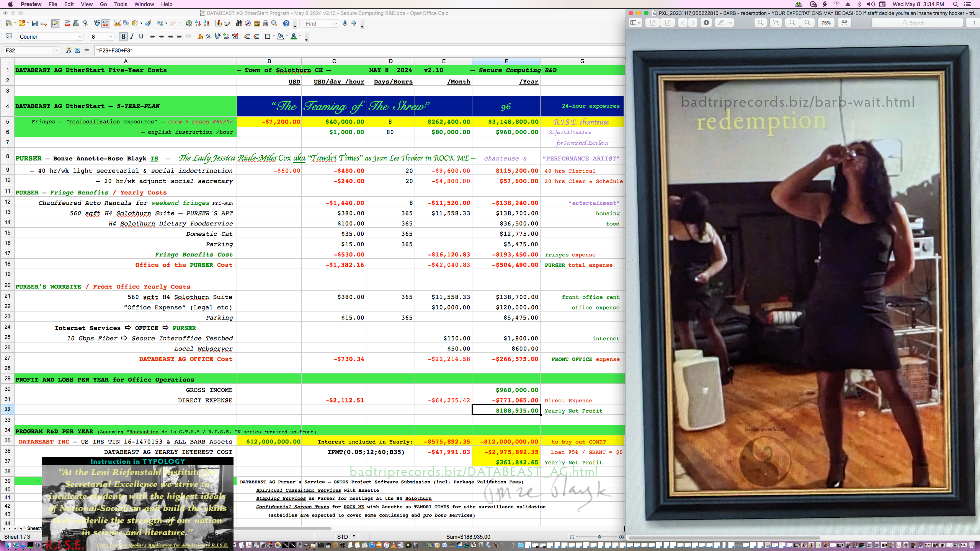Toggle Center Horizontally alignment button

[x=161, y=37]
